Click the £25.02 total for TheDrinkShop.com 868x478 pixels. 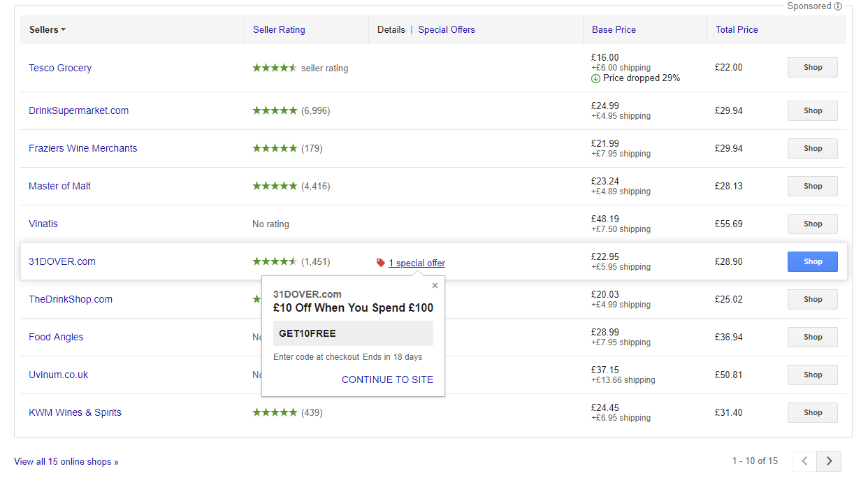728,299
